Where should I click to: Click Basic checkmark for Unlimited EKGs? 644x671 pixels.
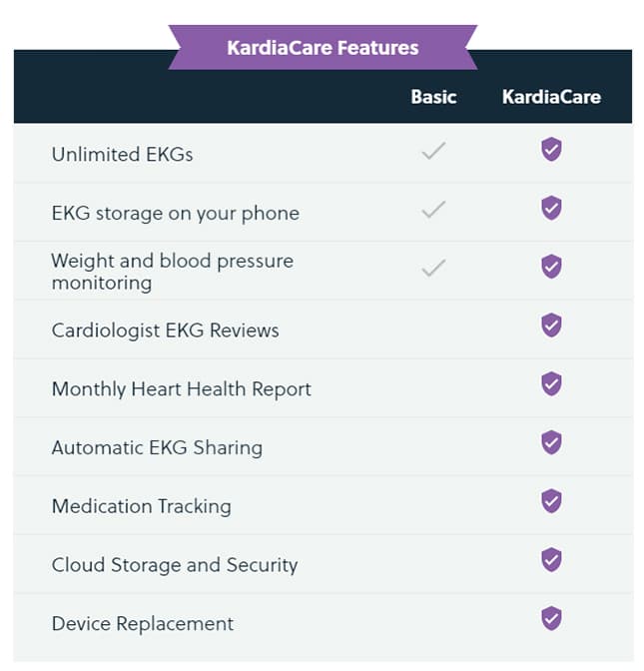[x=433, y=152]
